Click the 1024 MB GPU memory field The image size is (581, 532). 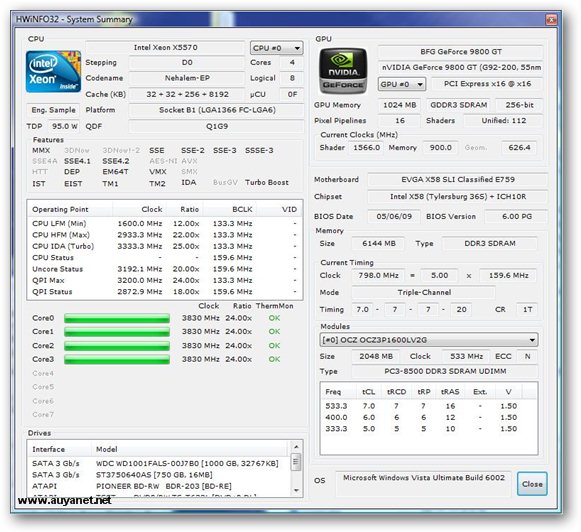point(399,105)
